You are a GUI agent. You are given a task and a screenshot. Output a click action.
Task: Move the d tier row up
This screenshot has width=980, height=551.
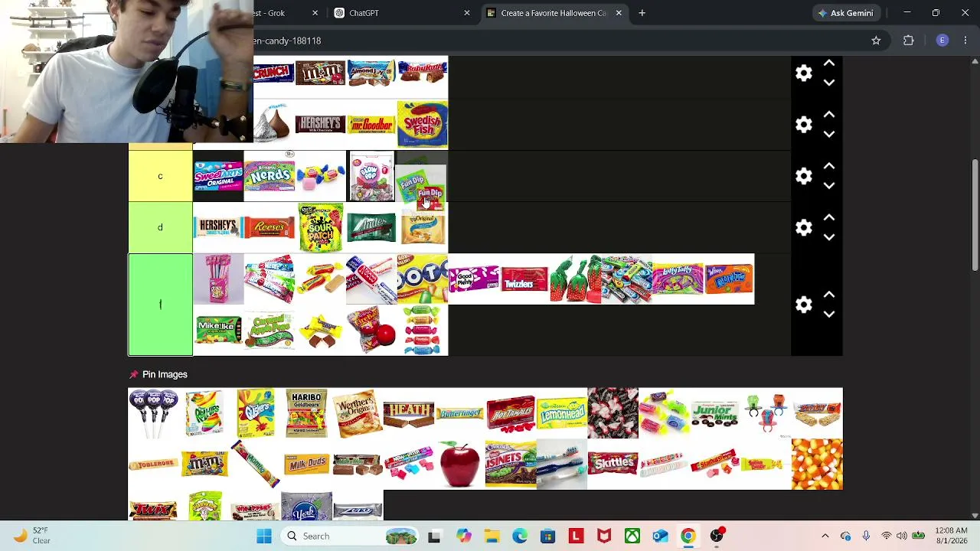click(x=829, y=217)
